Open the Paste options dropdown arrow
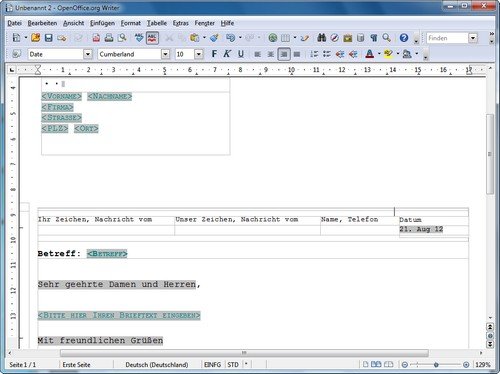The width and height of the screenshot is (500, 374). coord(204,38)
